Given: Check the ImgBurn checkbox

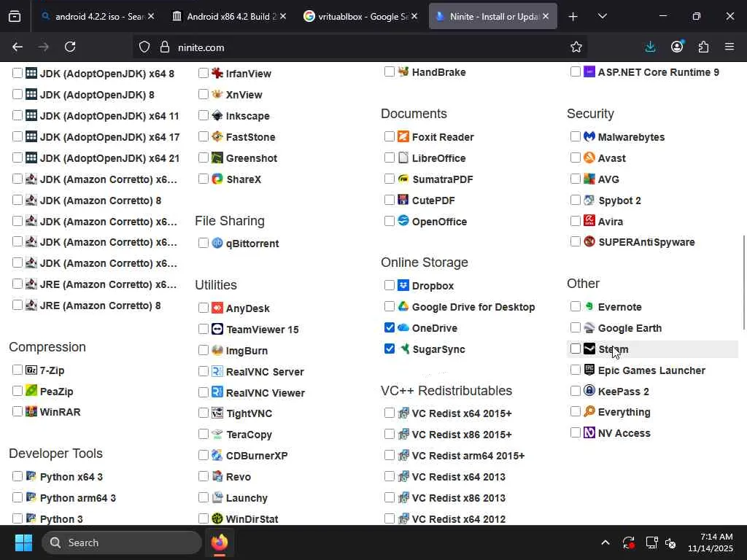Looking at the screenshot, I should pyautogui.click(x=204, y=350).
